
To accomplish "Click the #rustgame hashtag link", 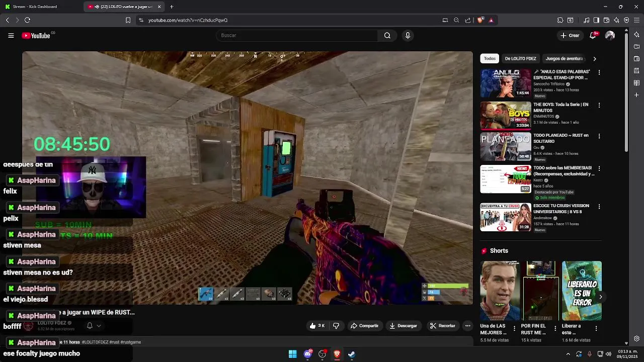I will [131, 342].
